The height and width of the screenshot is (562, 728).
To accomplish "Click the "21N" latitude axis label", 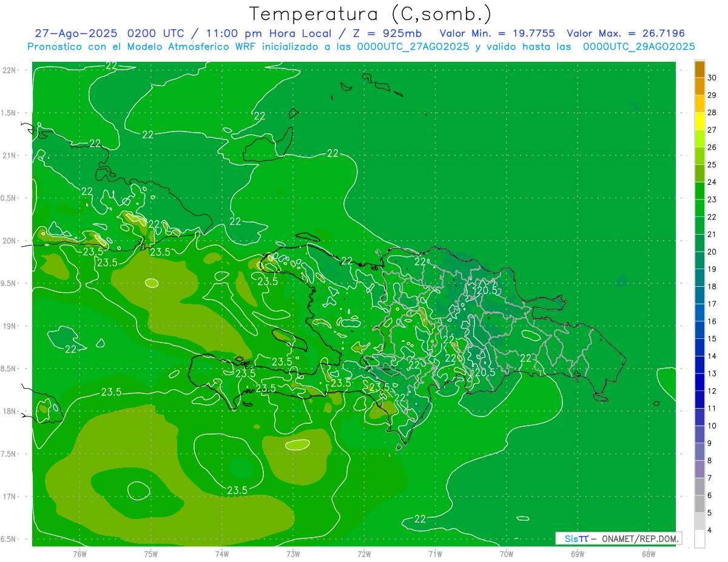I will (8, 156).
